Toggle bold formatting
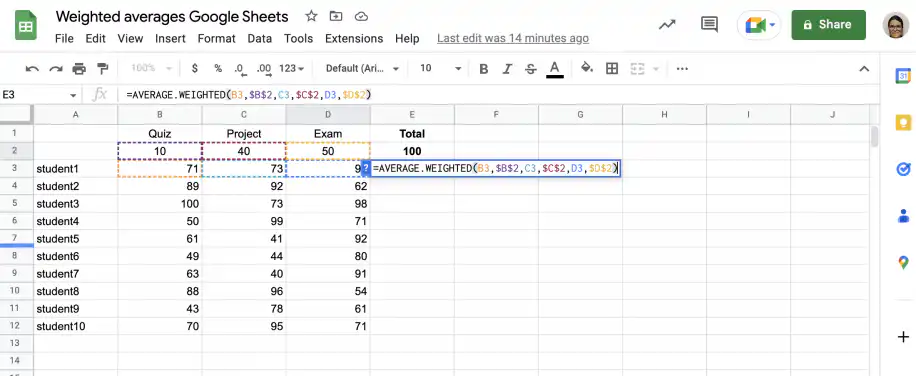The image size is (916, 376). (484, 69)
